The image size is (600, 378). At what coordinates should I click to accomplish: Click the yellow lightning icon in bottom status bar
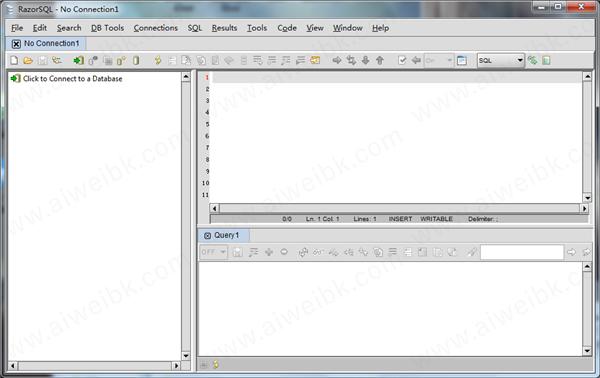[x=216, y=364]
